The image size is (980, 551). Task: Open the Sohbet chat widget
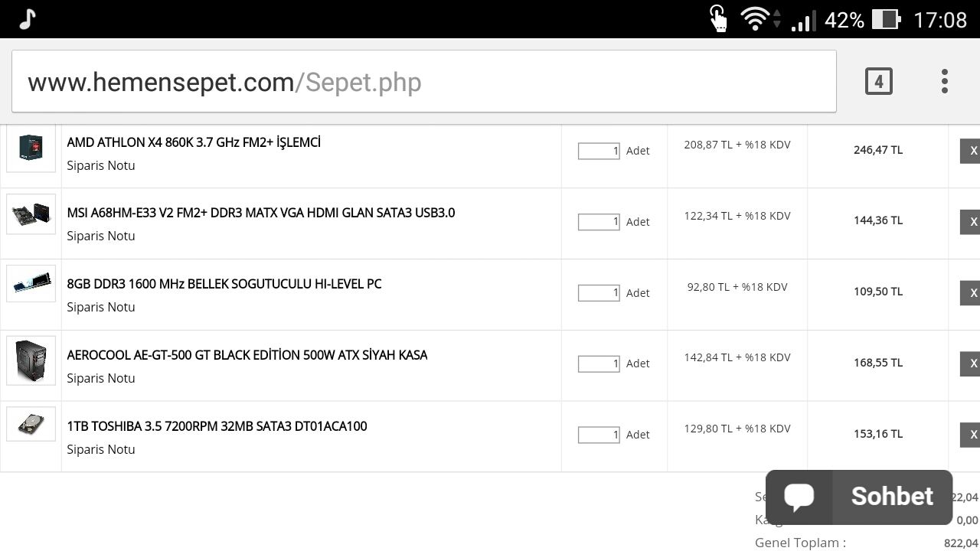[859, 497]
